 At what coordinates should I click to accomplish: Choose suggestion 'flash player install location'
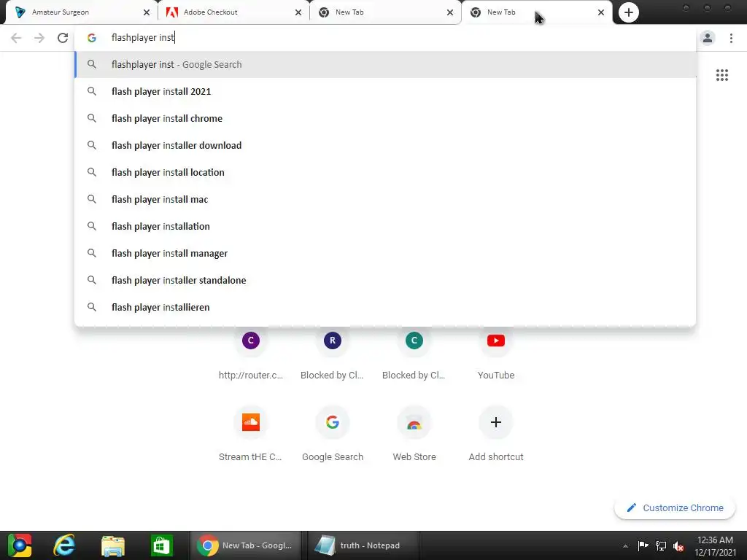tap(385, 172)
